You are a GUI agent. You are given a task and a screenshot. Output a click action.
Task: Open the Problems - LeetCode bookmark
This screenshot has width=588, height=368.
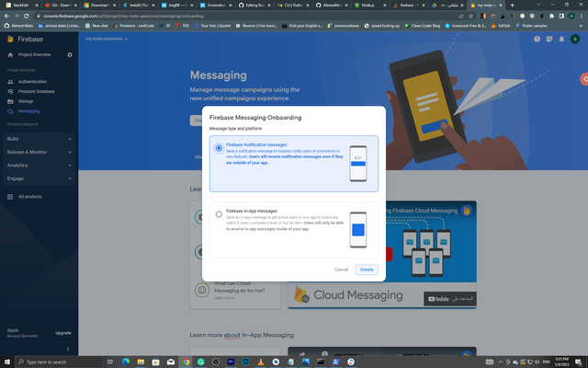(133, 26)
